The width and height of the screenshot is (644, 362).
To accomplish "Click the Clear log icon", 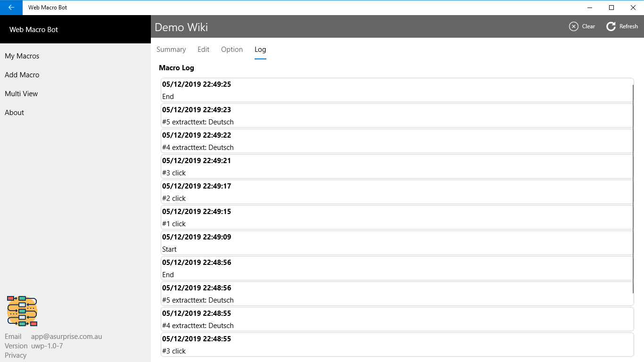I will click(574, 26).
